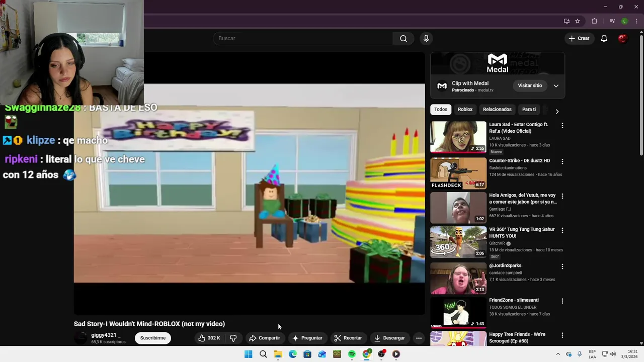Show hidden system tray icons

(558, 354)
